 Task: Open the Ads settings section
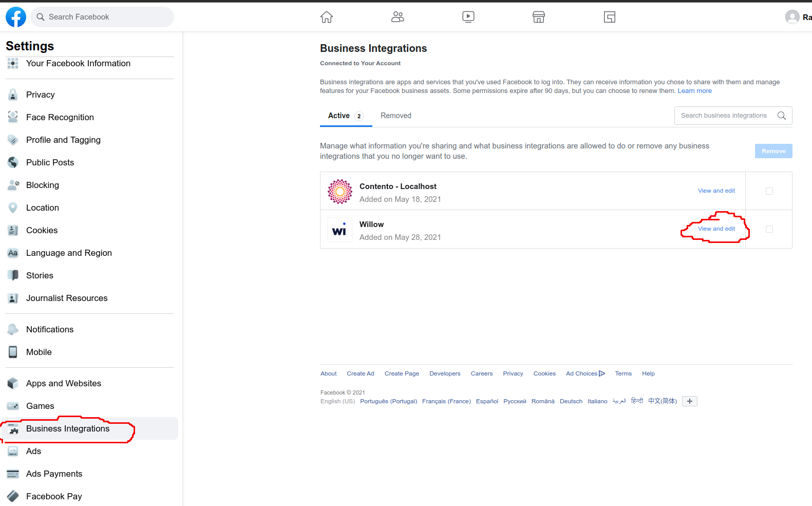point(90,451)
